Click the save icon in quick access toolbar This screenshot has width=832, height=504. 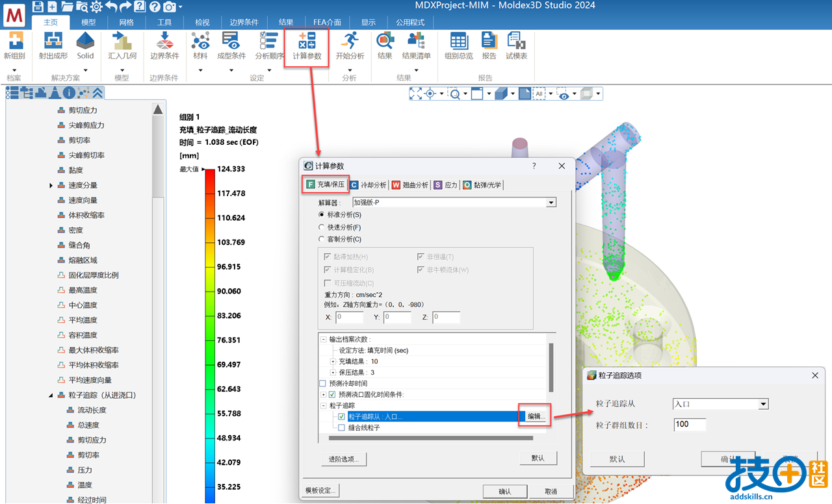(x=38, y=6)
